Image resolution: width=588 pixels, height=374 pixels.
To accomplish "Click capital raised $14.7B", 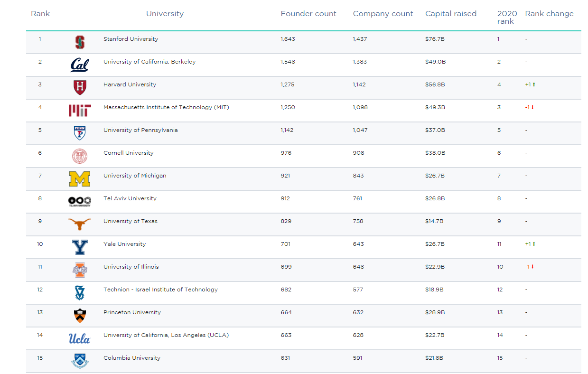I will 435,221.
